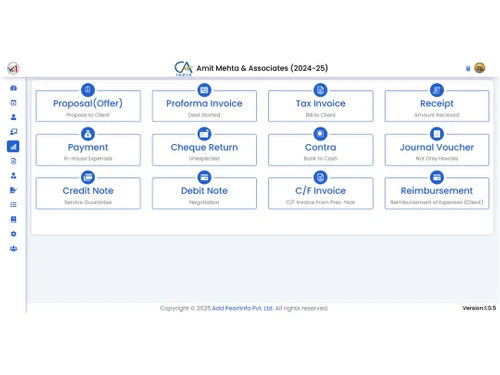Open the list icon in sidebar
The image size is (500, 375).
13,205
